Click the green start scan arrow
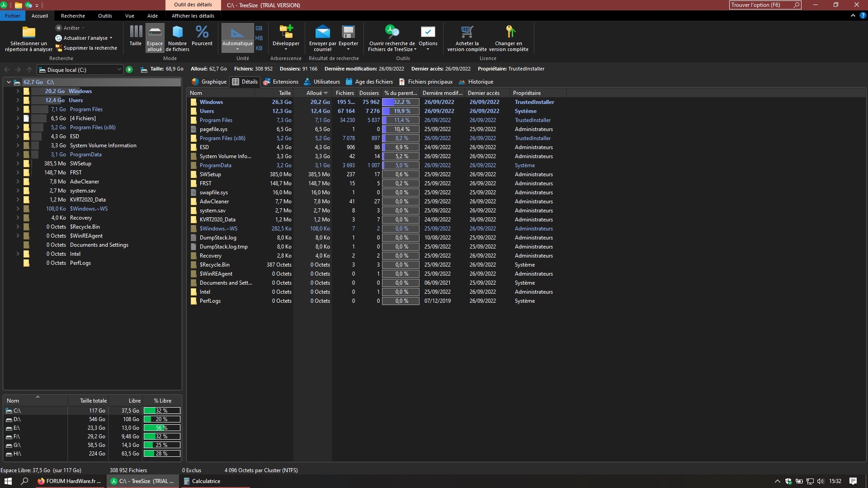Screen dimensions: 868x488 (129, 70)
